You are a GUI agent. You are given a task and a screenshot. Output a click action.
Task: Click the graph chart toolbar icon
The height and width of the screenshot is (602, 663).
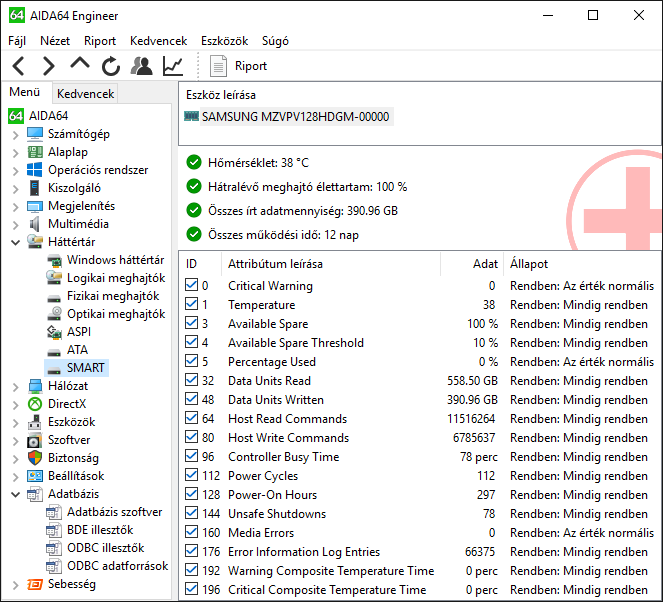click(173, 66)
